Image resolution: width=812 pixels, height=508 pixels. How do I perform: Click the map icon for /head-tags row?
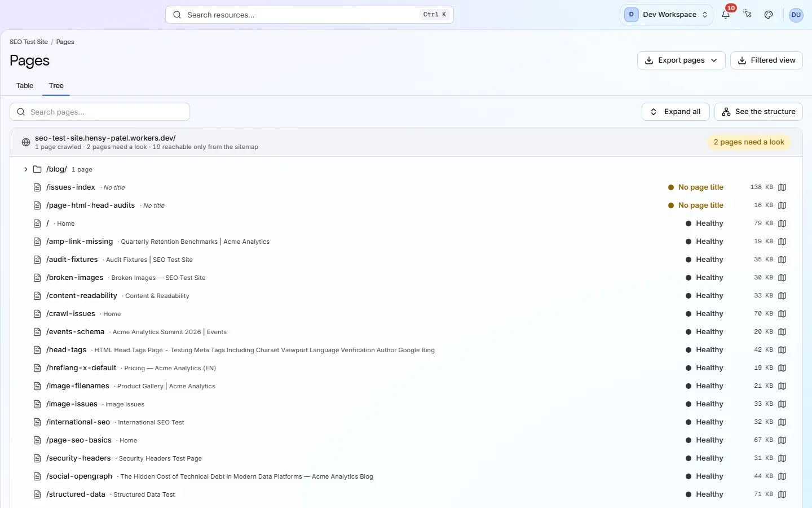point(782,350)
